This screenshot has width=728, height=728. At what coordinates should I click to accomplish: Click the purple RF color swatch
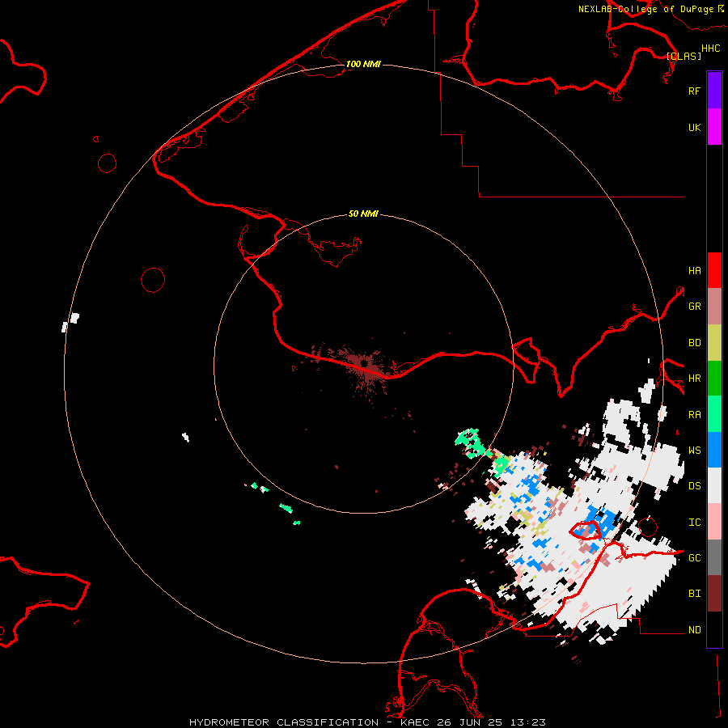(x=714, y=91)
